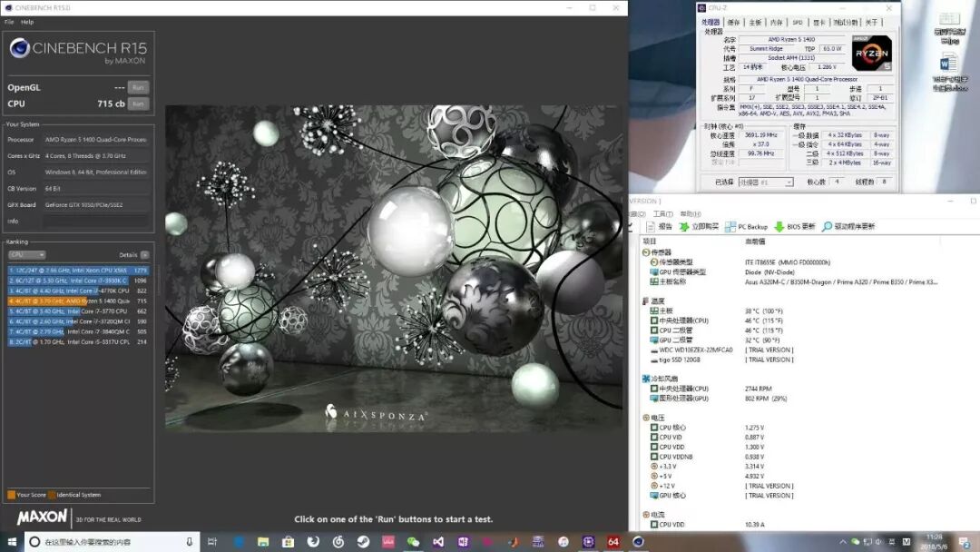Click the taskbar search box
Image resolution: width=980 pixels, height=552 pixels.
[112, 542]
